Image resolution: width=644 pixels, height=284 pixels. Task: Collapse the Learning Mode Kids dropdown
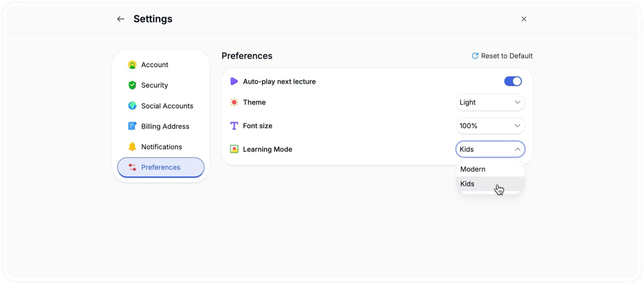pos(490,149)
